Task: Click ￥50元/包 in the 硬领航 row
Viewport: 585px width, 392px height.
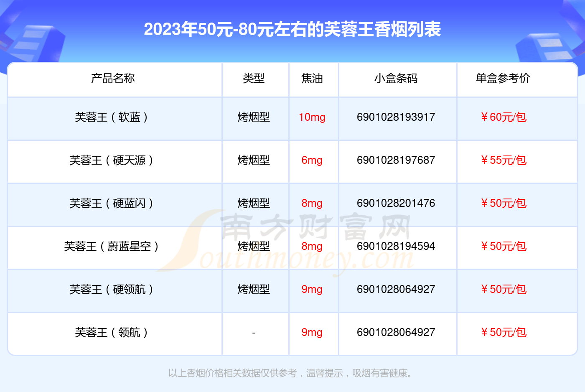Action: (x=503, y=289)
